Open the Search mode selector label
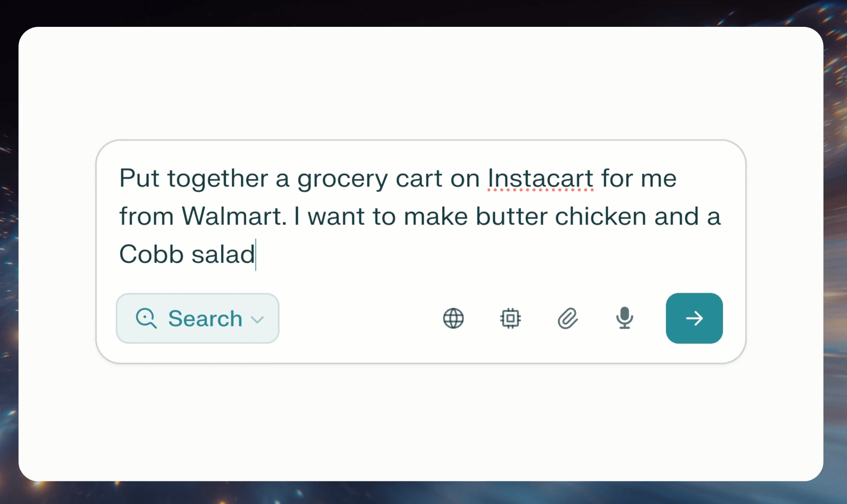 [205, 319]
